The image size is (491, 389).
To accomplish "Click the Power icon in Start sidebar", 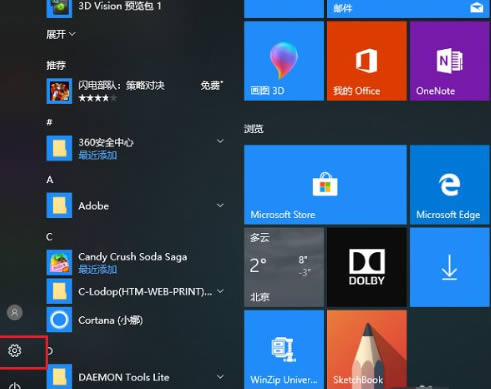I will (x=15, y=385).
